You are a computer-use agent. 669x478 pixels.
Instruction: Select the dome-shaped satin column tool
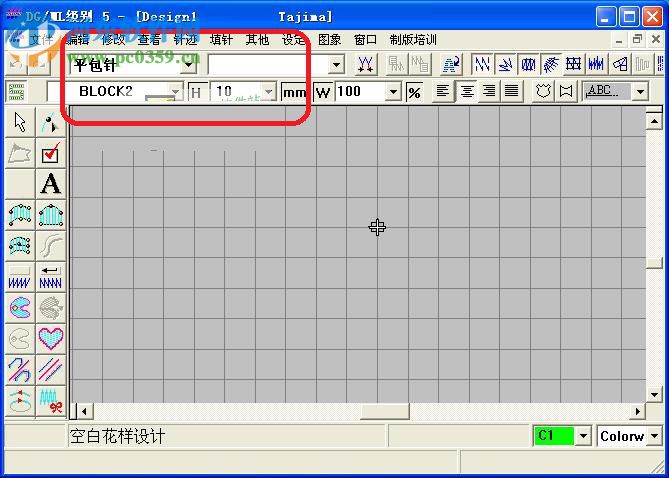51,215
